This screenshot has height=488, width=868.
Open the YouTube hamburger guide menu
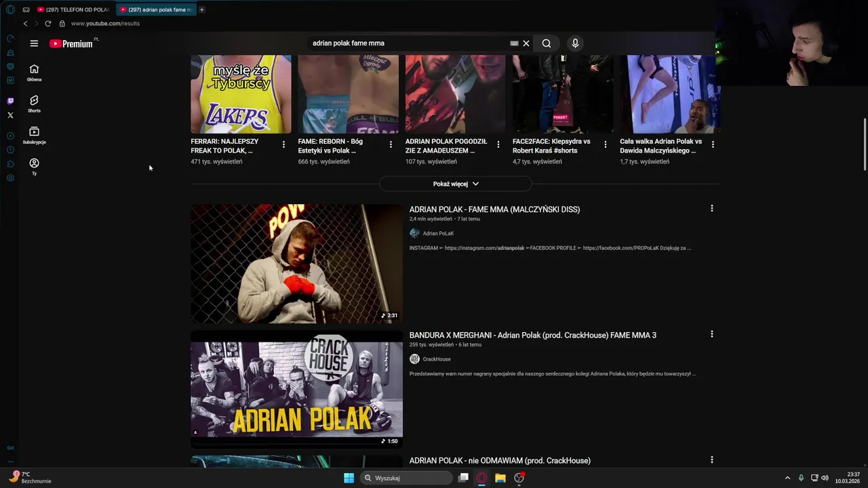point(34,43)
